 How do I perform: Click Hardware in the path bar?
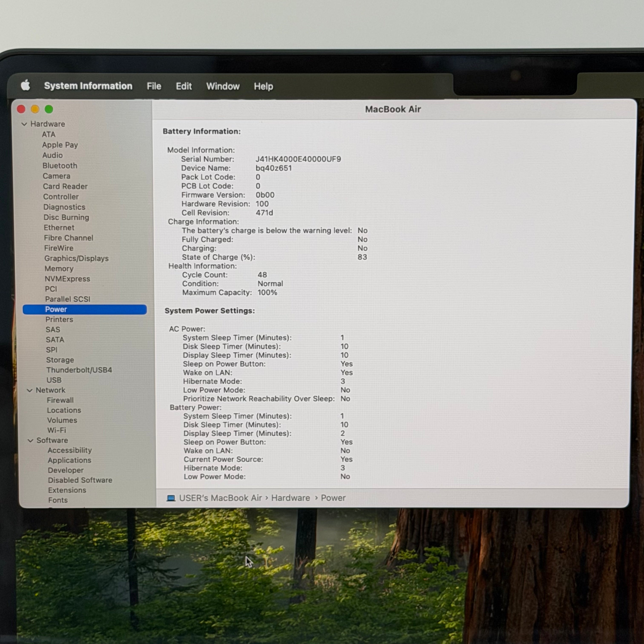[x=291, y=498]
